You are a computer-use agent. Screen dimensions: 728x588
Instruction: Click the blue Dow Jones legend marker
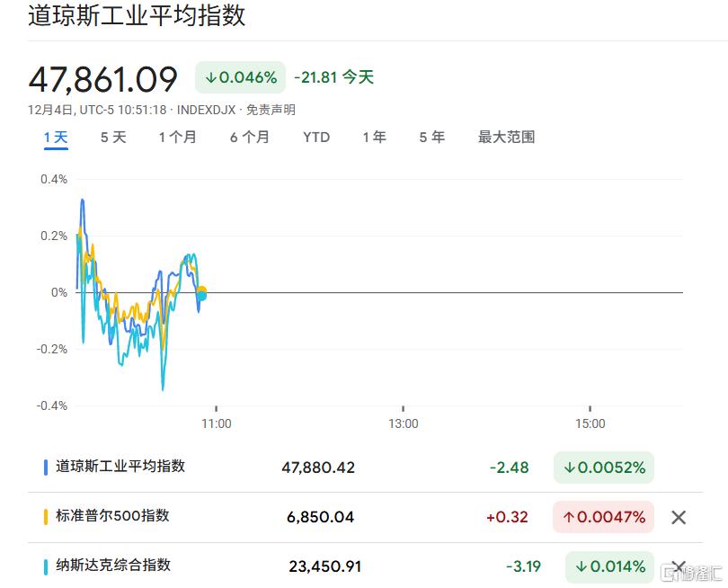pyautogui.click(x=46, y=468)
